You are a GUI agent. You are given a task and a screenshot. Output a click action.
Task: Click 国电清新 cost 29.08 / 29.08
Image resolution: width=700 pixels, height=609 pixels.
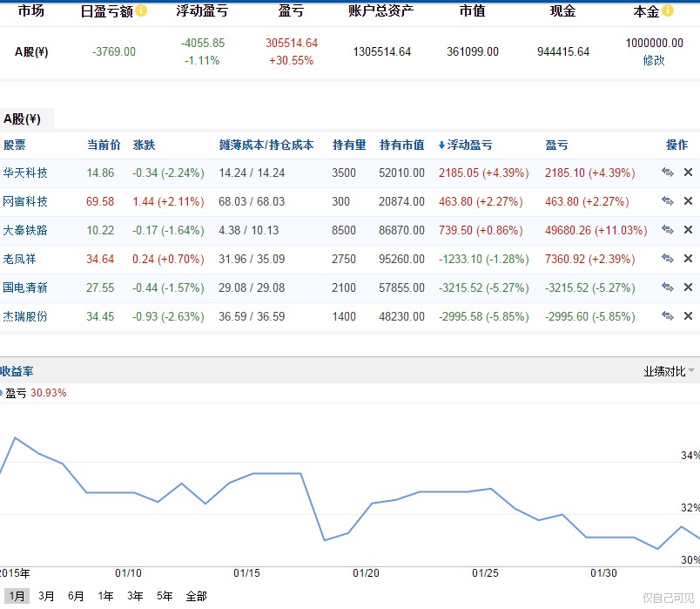tap(252, 288)
